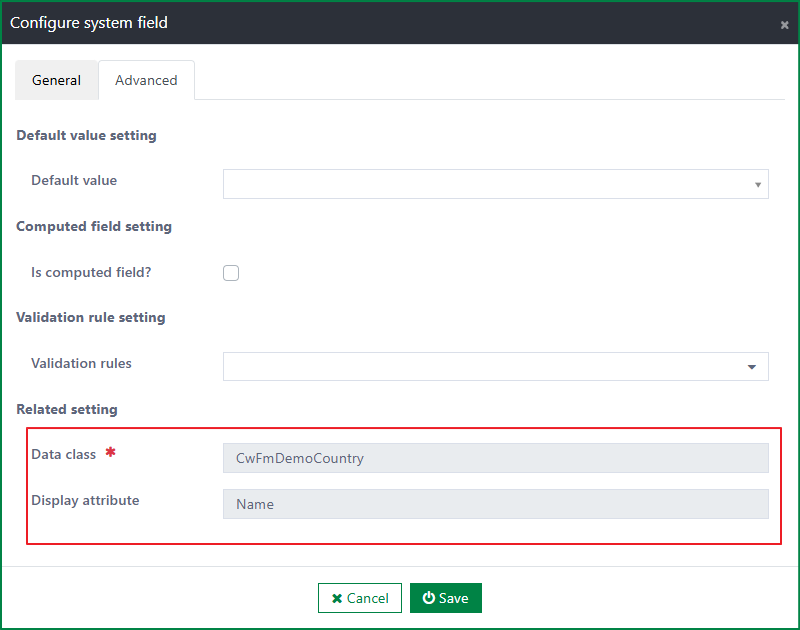The width and height of the screenshot is (800, 630).
Task: Click the 'Is computed field?' label
Action: (x=91, y=272)
